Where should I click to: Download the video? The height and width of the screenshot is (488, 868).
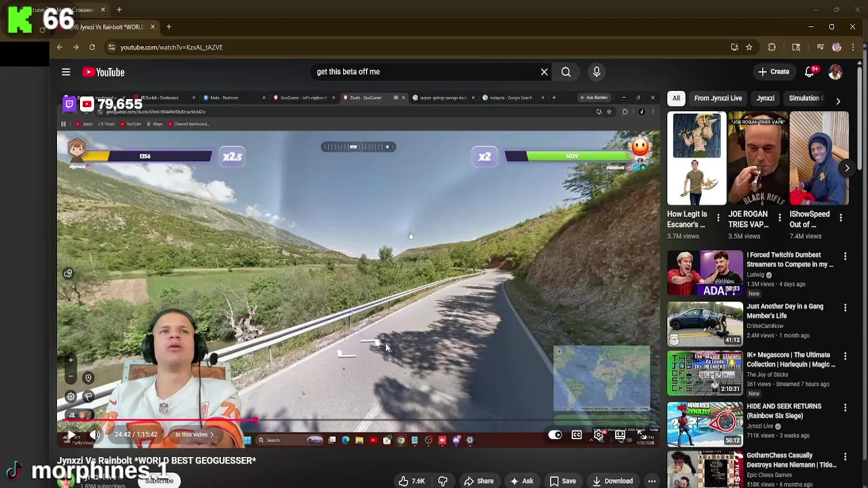pos(612,481)
